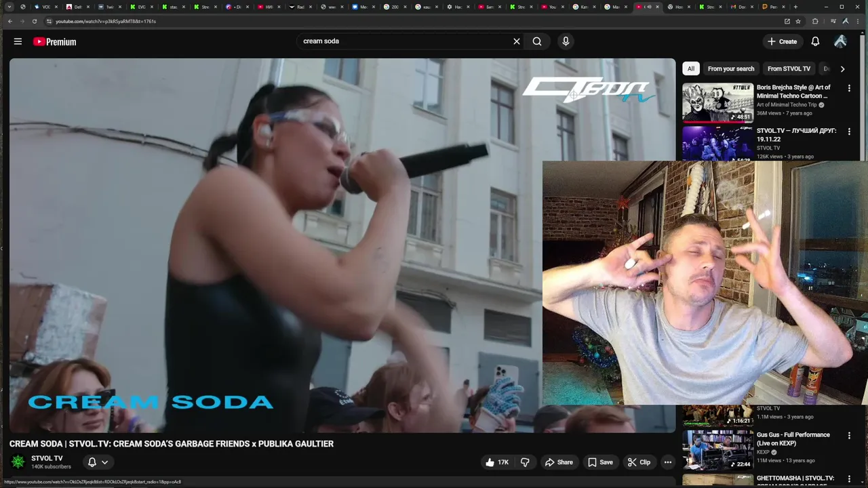Open the tab search dropdown arrow
The image size is (868, 488).
pos(9,7)
